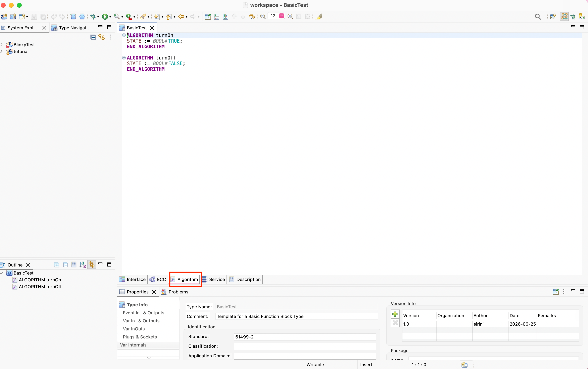Viewport: 588px width, 369px height.
Task: Click the skip breakpoints arrow icon
Action: 252,16
